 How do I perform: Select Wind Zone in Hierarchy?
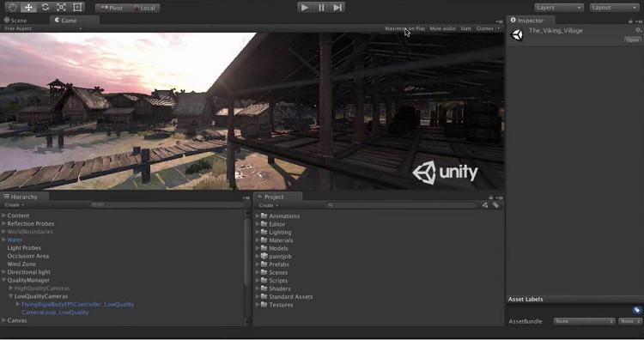coord(21,264)
